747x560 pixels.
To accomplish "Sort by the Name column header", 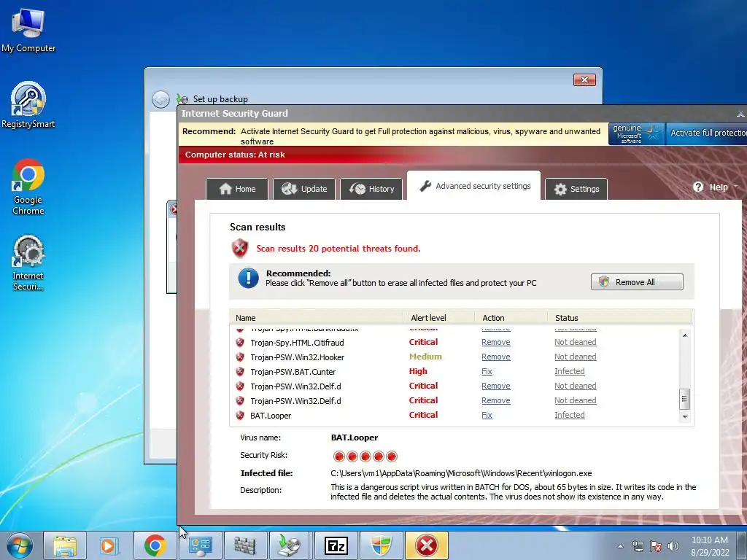I will pos(317,318).
